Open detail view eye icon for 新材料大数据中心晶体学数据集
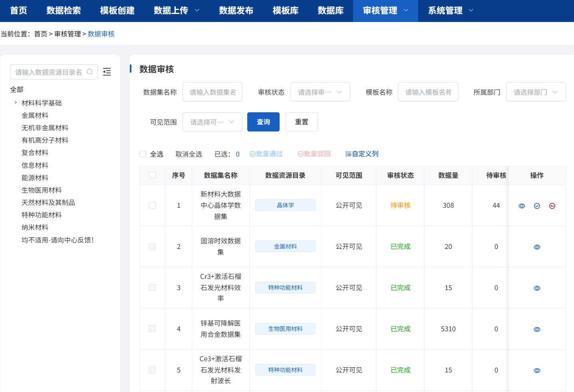 tap(522, 206)
